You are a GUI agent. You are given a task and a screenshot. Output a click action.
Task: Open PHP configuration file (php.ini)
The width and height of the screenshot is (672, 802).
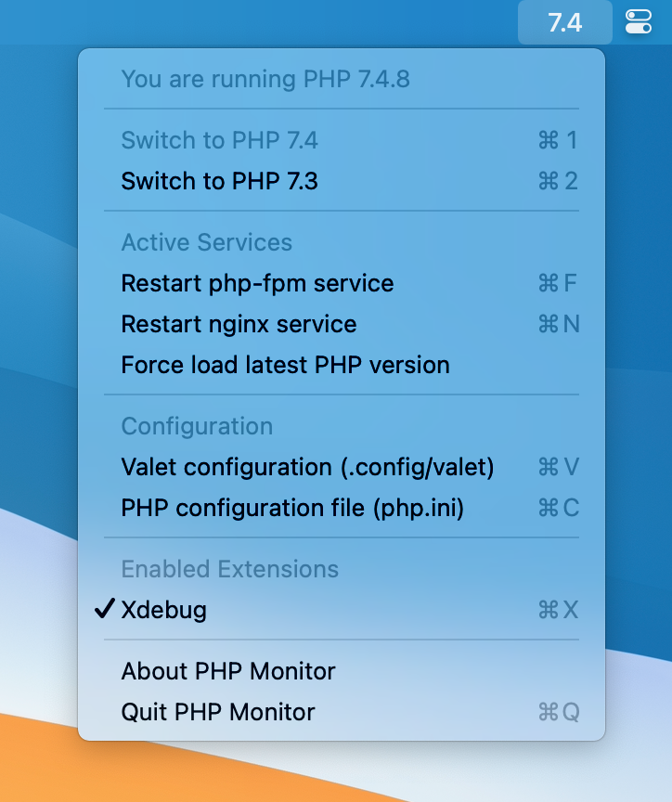point(342,508)
